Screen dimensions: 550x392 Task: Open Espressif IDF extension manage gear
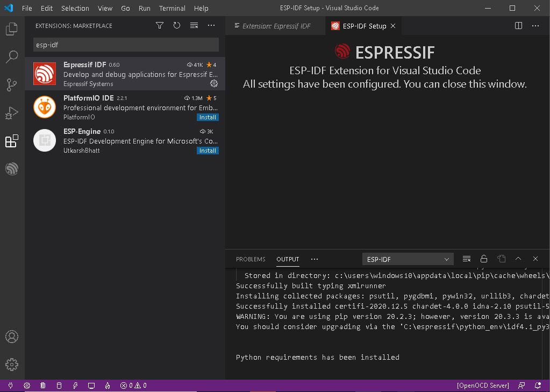tap(213, 83)
